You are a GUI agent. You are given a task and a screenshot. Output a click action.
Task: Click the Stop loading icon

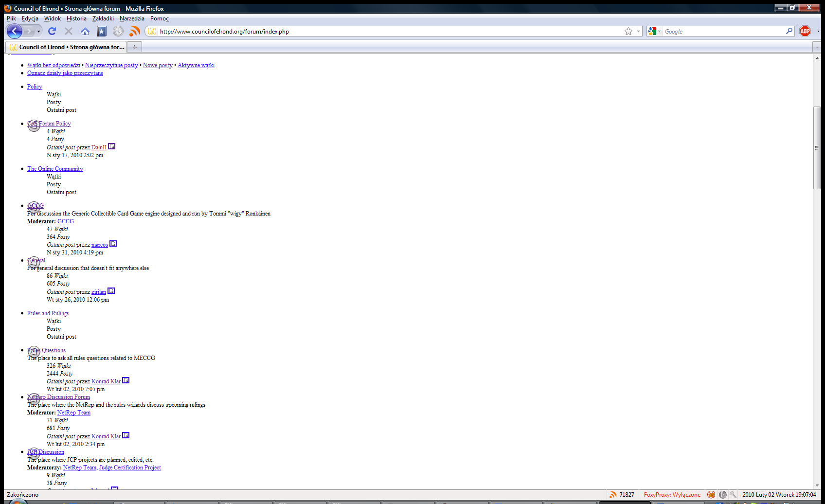pyautogui.click(x=69, y=31)
